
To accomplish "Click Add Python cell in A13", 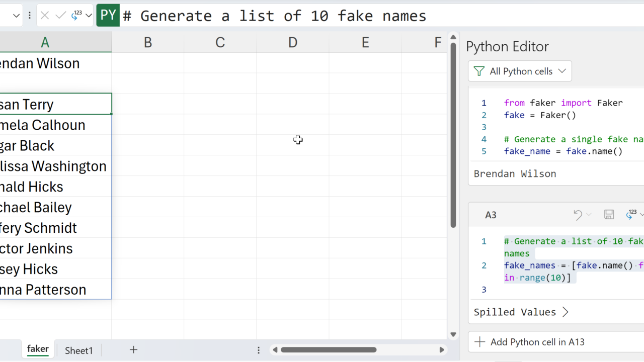I will 530,342.
